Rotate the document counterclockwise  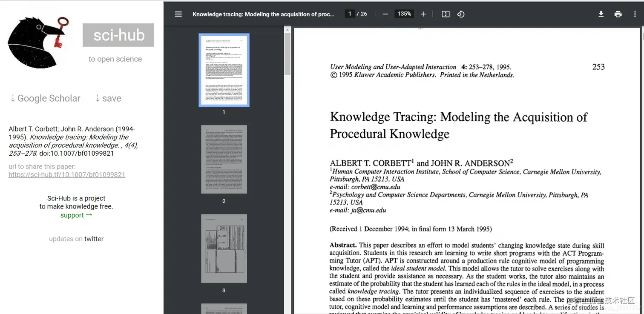click(x=460, y=14)
